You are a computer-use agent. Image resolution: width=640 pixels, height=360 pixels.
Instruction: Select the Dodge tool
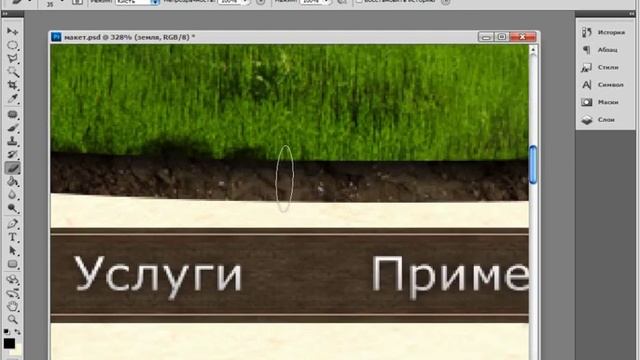[x=12, y=208]
